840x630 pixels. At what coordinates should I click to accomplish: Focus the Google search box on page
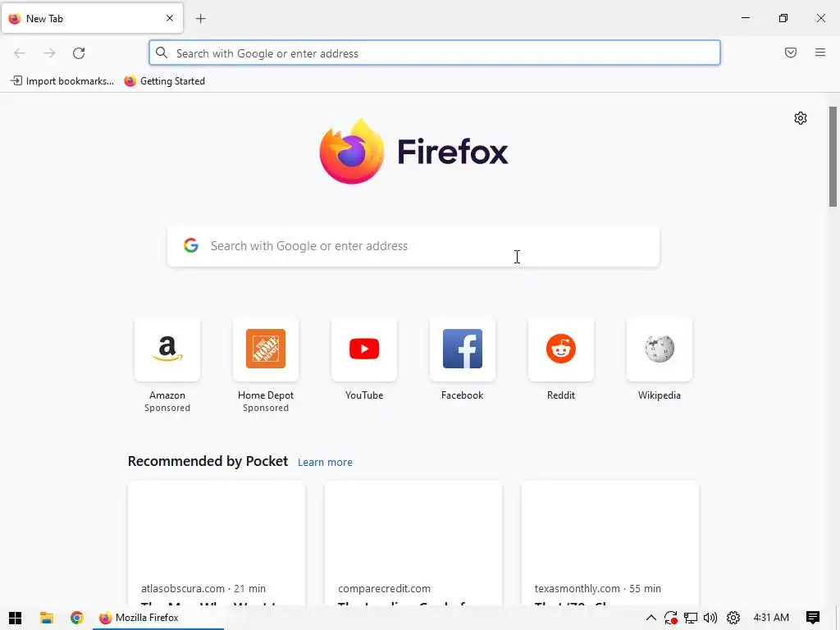(x=413, y=246)
